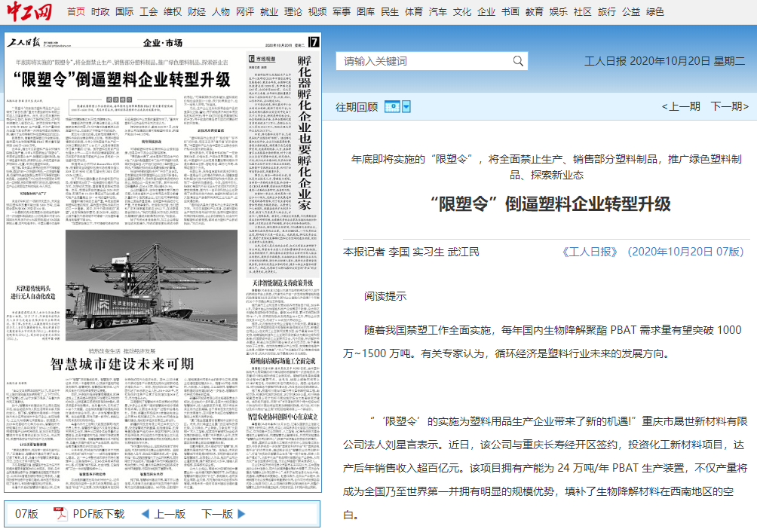Open the 天津港传统码头 caption article
Image resolution: width=757 pixels, height=532 pixels.
[33, 292]
